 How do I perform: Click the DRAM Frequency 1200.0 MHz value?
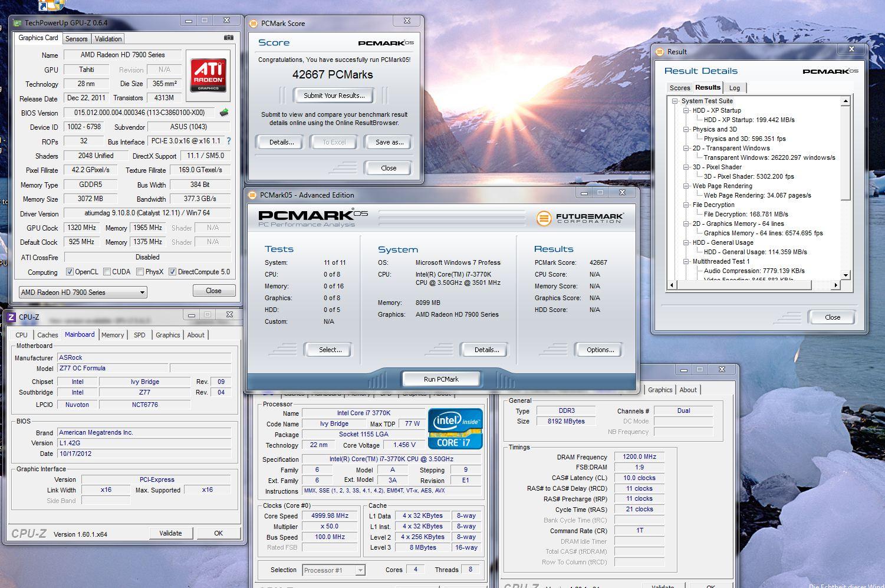click(x=639, y=456)
